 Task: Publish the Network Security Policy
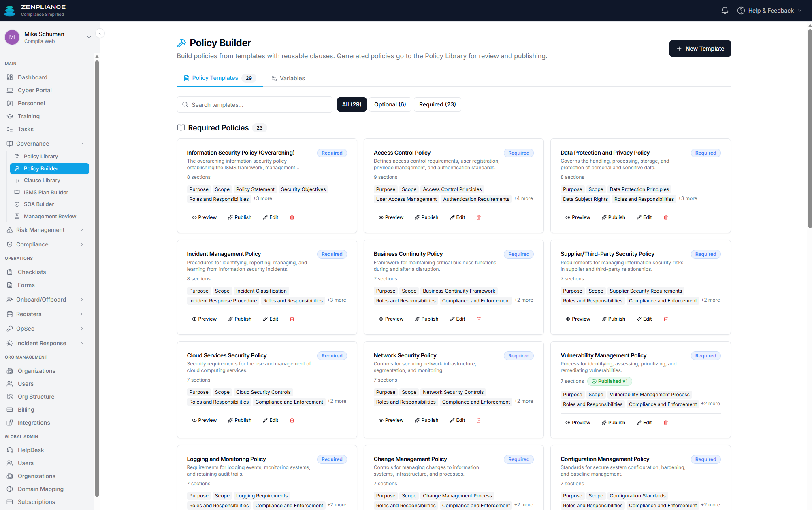(426, 420)
